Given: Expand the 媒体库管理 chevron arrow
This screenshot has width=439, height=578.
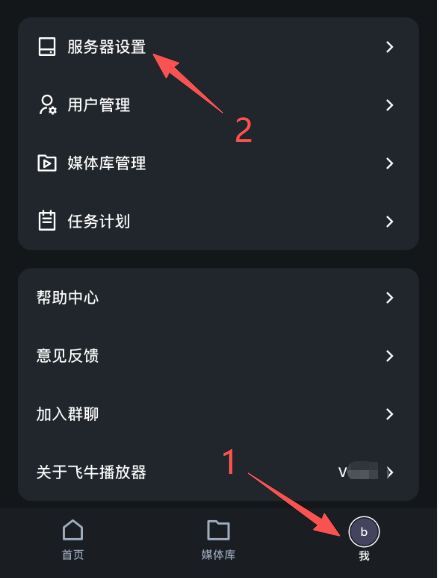Looking at the screenshot, I should [390, 163].
